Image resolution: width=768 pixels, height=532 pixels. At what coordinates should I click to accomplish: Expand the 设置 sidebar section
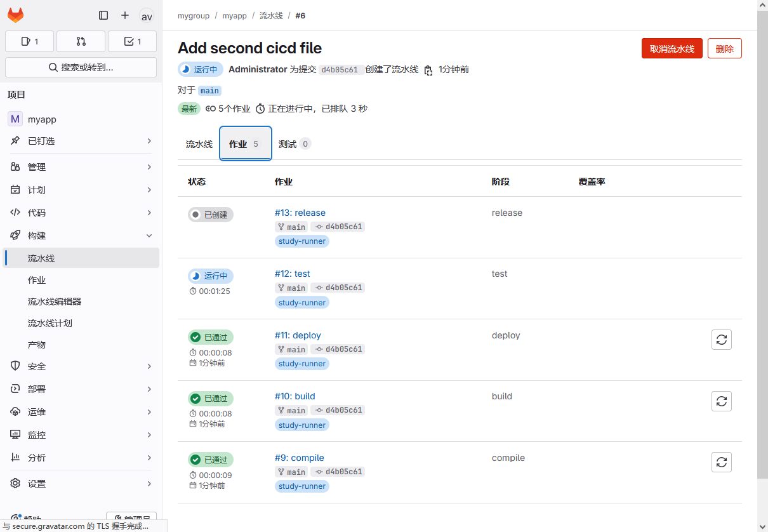[81, 484]
